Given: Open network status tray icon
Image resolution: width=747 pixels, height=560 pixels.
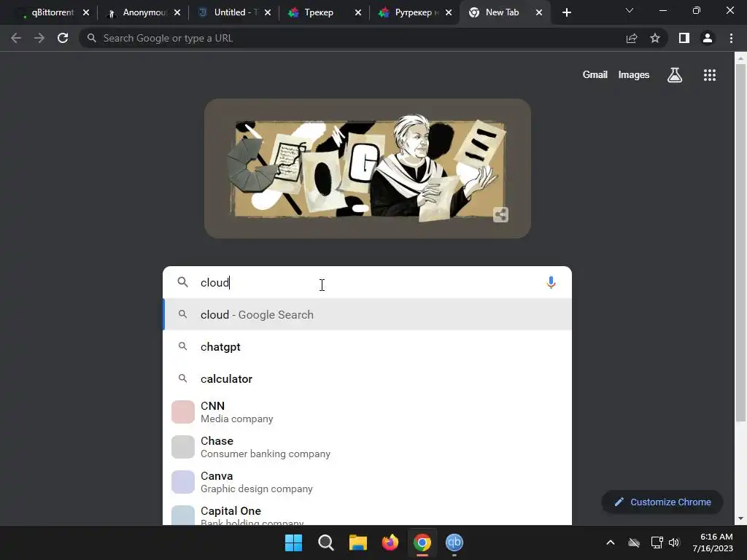Looking at the screenshot, I should [657, 542].
